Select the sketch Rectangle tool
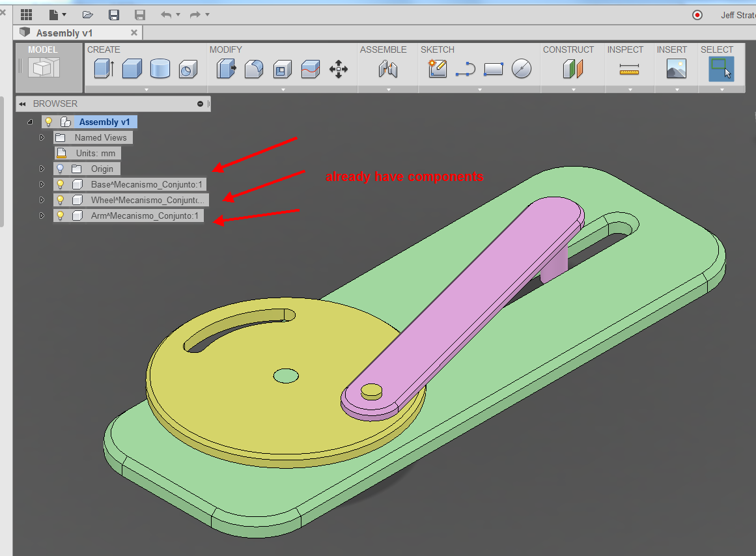 [493, 68]
